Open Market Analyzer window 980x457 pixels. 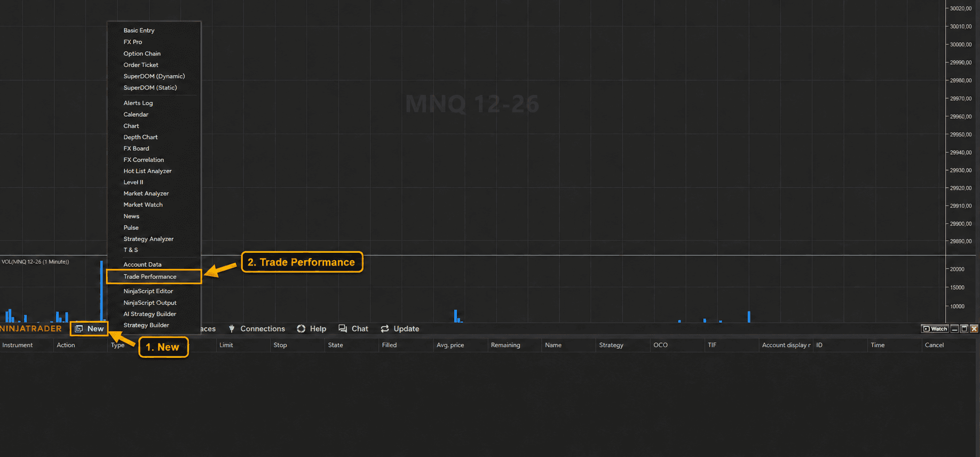pyautogui.click(x=146, y=193)
